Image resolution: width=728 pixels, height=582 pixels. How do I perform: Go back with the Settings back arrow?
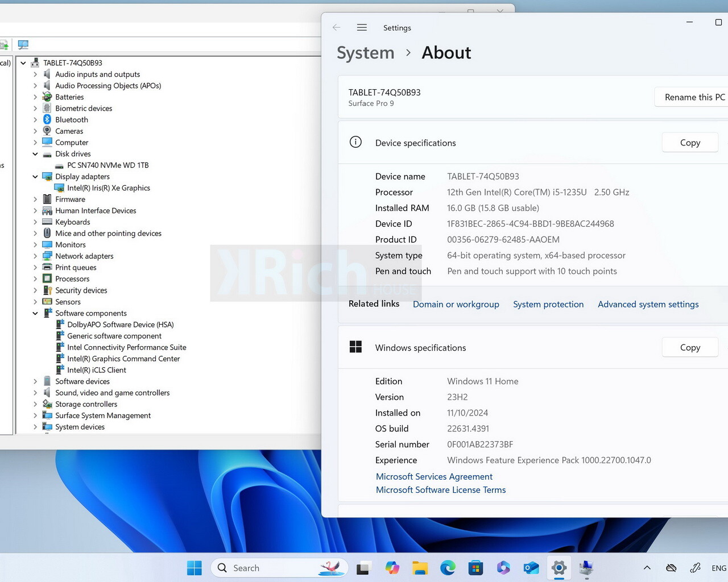point(336,27)
